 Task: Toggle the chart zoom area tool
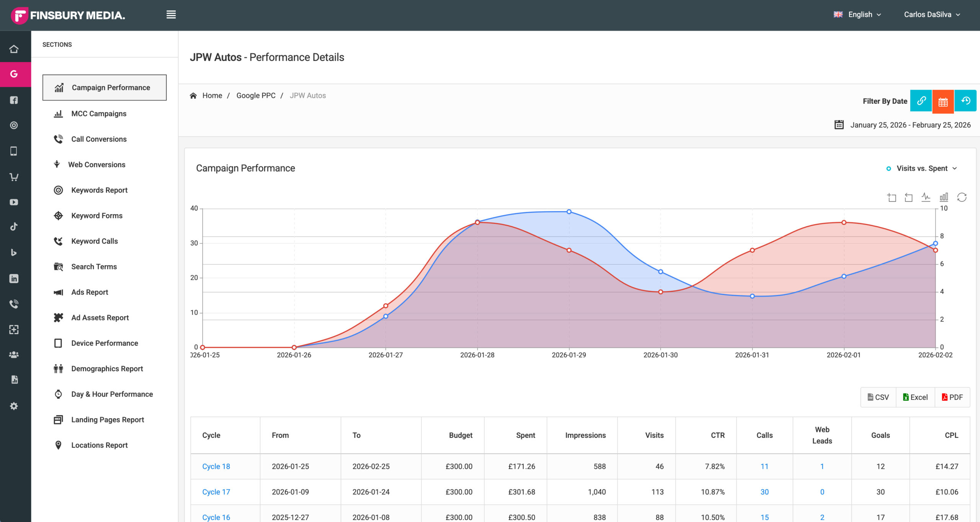point(892,197)
